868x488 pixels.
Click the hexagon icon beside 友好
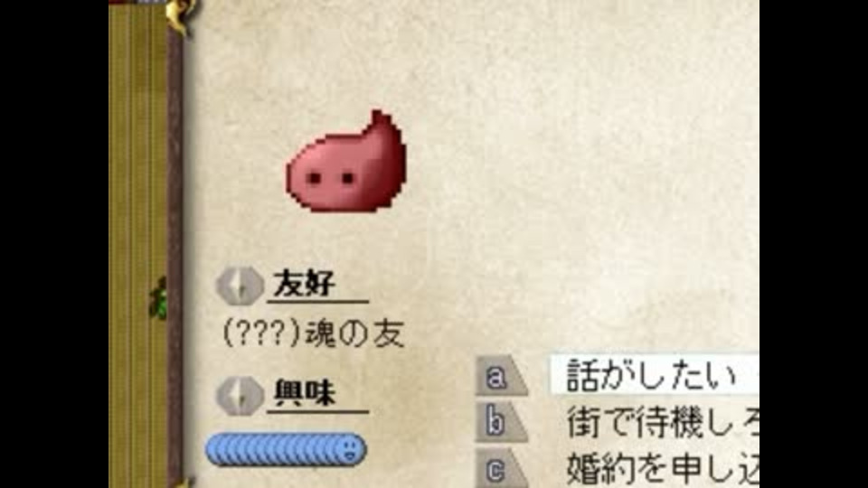coord(239,286)
